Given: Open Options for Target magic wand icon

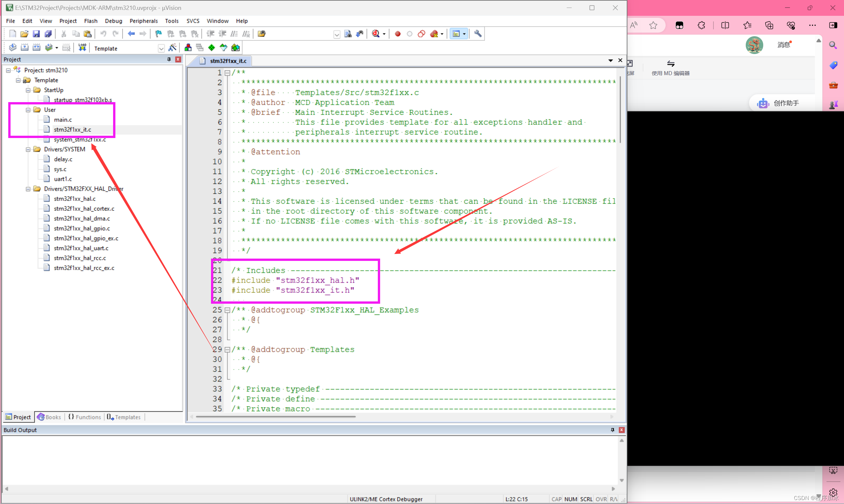Looking at the screenshot, I should tap(173, 48).
